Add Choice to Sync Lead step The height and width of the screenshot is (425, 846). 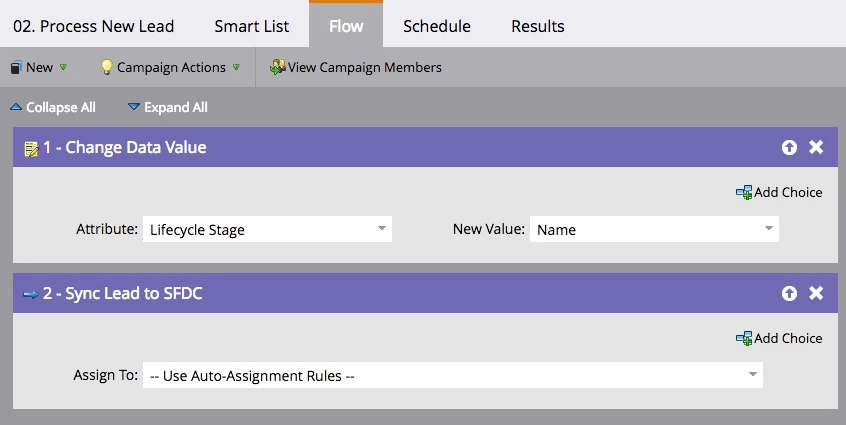tap(779, 338)
